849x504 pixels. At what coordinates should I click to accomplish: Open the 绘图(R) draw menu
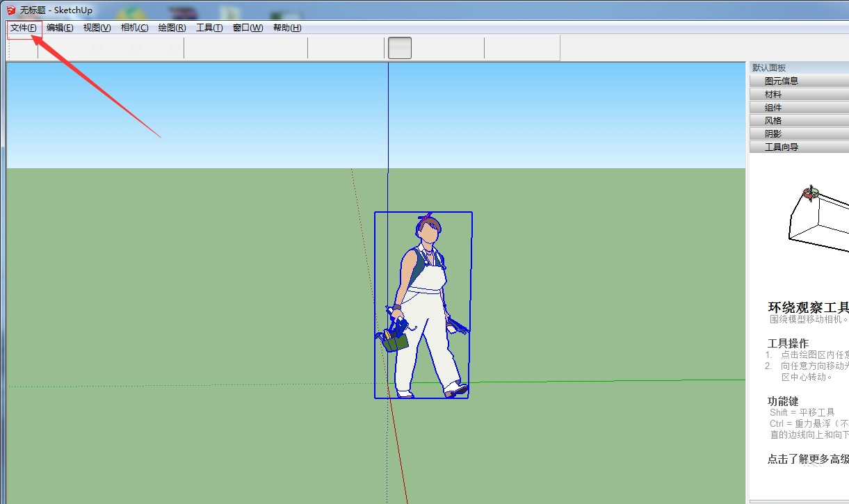[x=172, y=28]
